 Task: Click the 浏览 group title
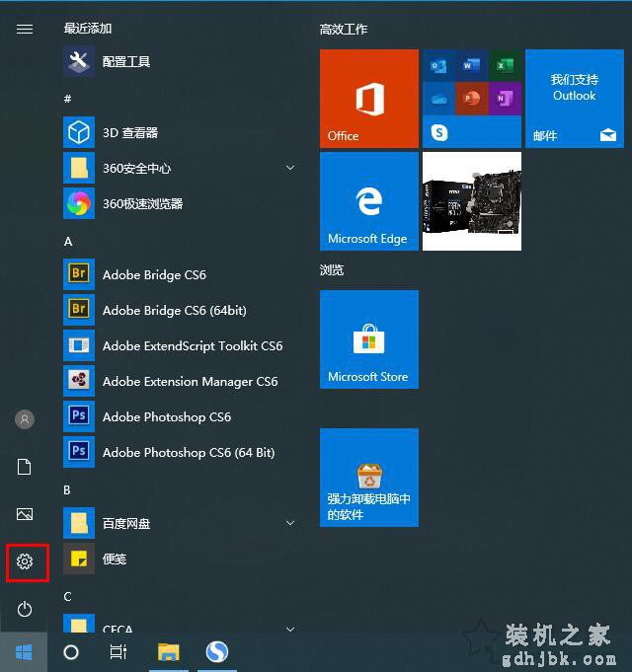(332, 269)
